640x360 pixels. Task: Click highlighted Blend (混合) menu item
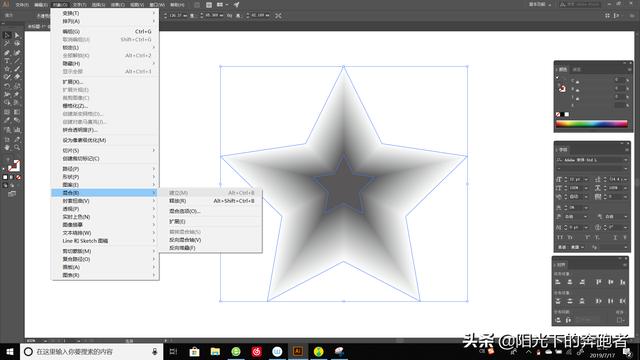[x=105, y=193]
